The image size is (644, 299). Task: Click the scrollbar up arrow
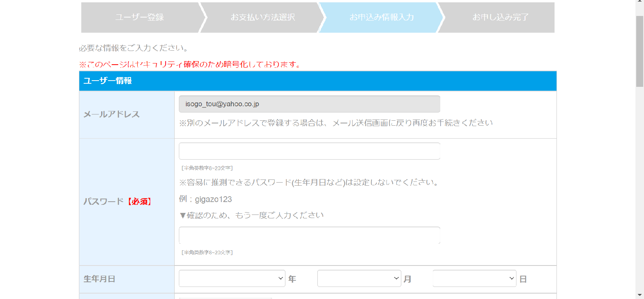(640, 2)
